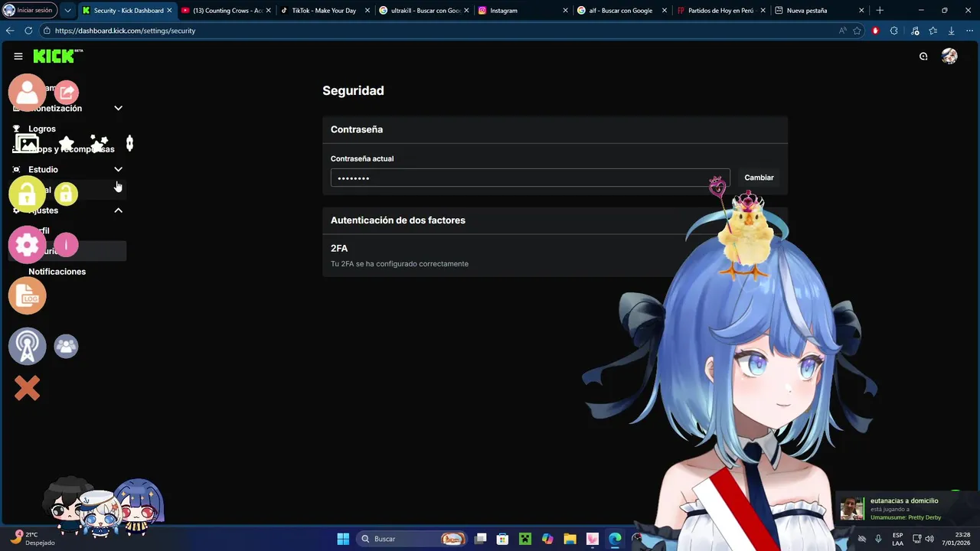The width and height of the screenshot is (980, 551).
Task: Click the blue broadcast tower overlay icon
Action: [27, 347]
